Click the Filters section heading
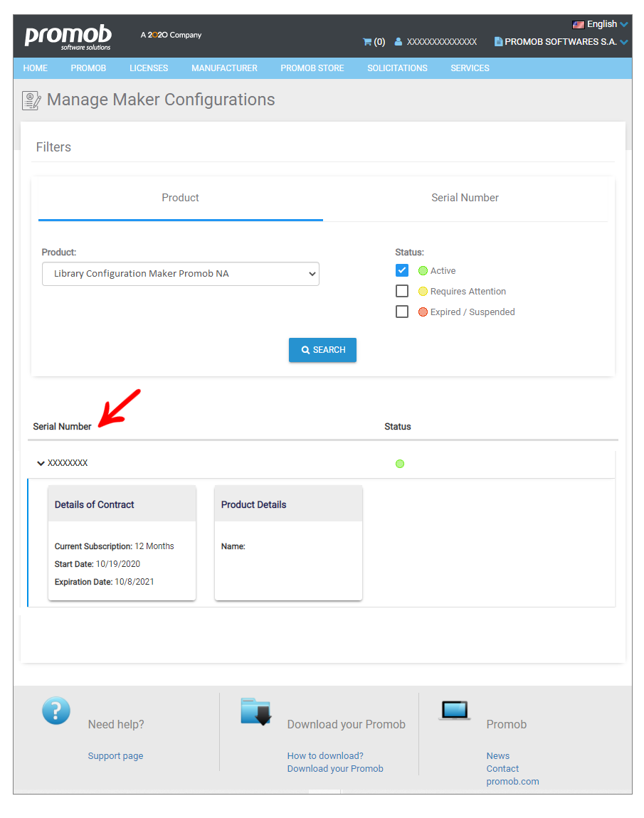 pos(54,147)
